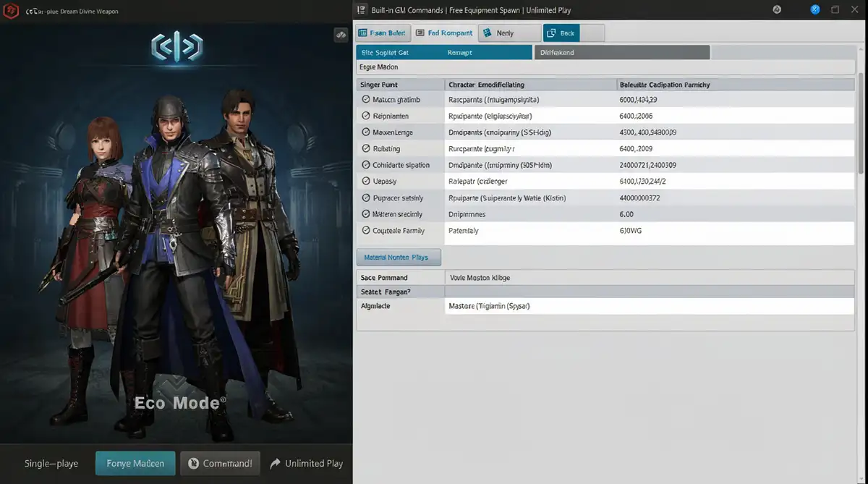Image resolution: width=868 pixels, height=484 pixels.
Task: Open the Fsen Belert tab
Action: [383, 33]
